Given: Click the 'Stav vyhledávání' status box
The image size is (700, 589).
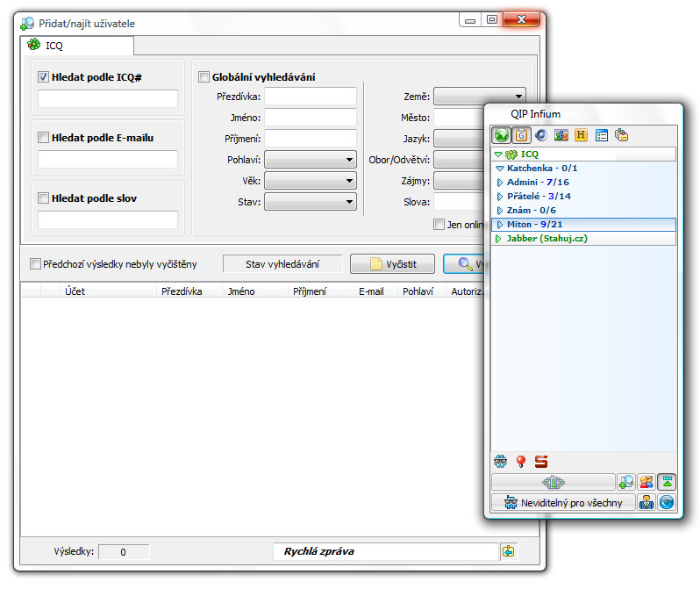Looking at the screenshot, I should [x=282, y=263].
